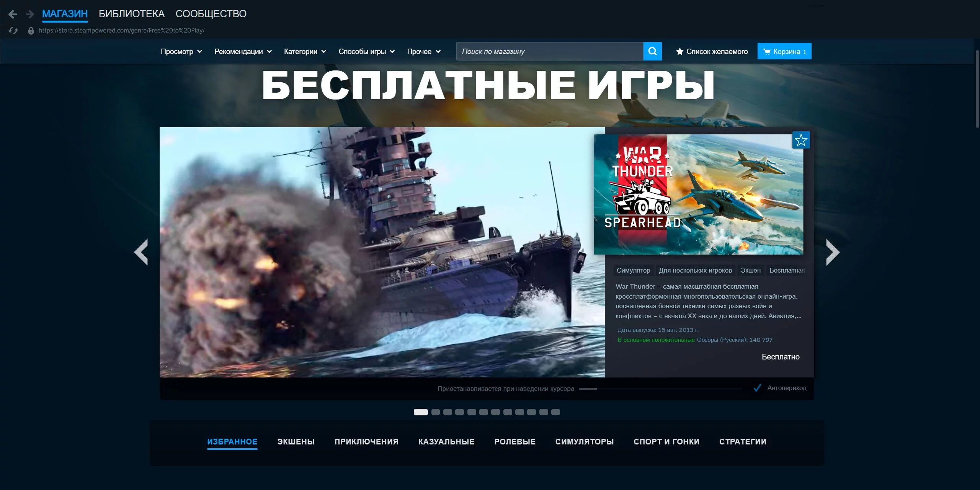The image size is (980, 490).
Task: Click the browser back arrow
Action: pos(12,15)
